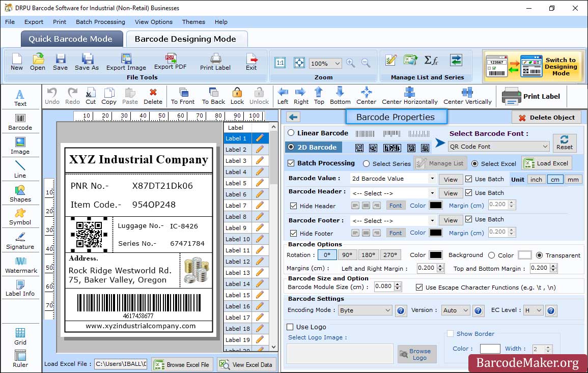Delete the selected object with red X

(x=153, y=96)
